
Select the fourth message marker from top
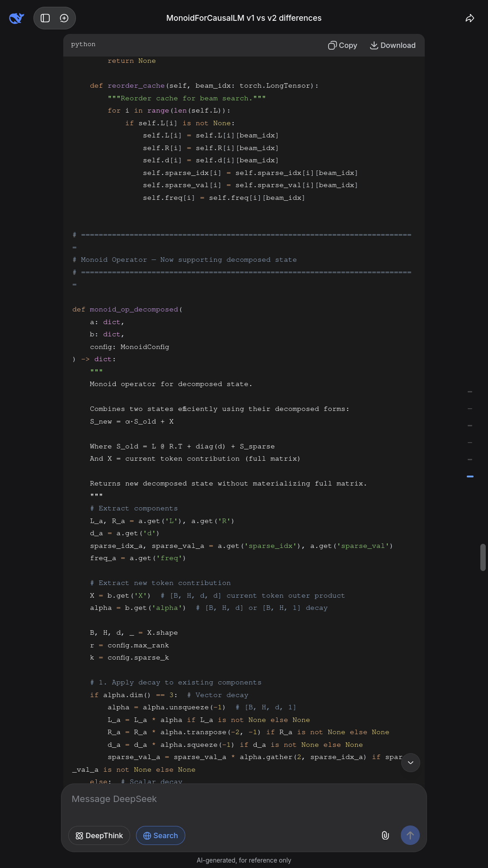[x=470, y=443]
